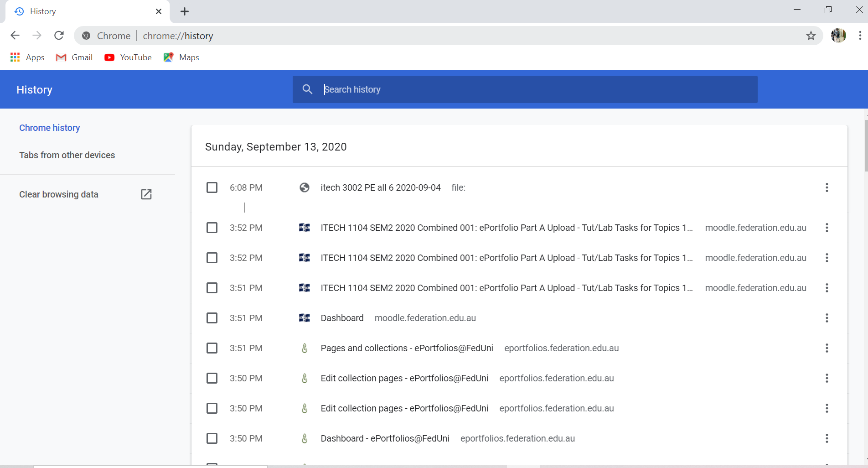
Task: Open more actions for 3:51 PM ITECH 1104 entry
Action: (827, 288)
